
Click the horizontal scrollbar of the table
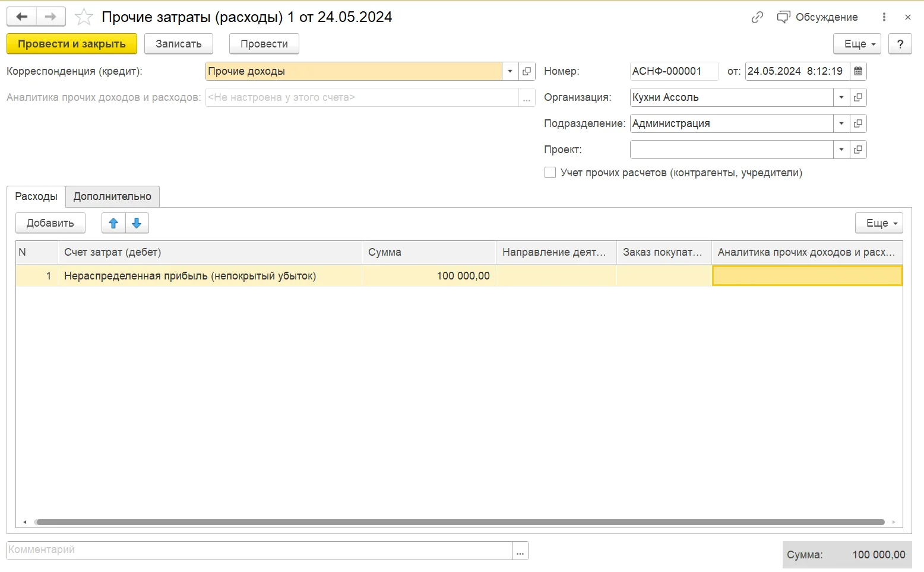point(460,522)
